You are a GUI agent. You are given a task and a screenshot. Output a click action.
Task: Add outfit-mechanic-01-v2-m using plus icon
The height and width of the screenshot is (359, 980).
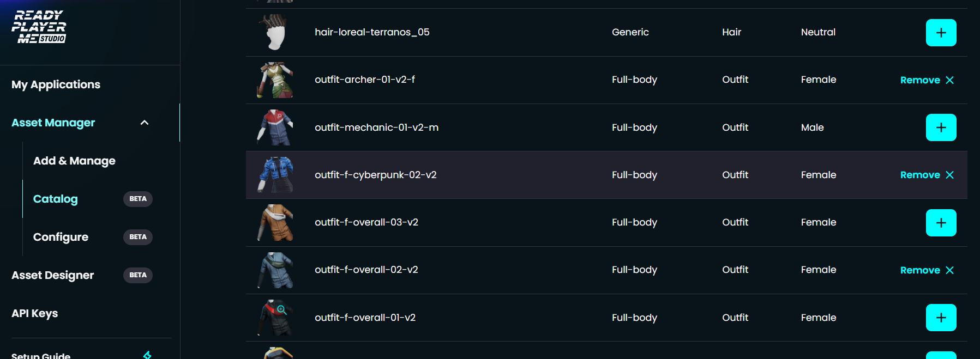[x=941, y=127]
